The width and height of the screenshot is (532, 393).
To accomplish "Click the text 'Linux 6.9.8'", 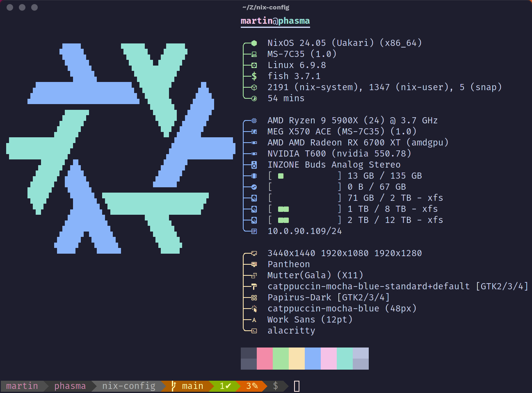I will [297, 65].
